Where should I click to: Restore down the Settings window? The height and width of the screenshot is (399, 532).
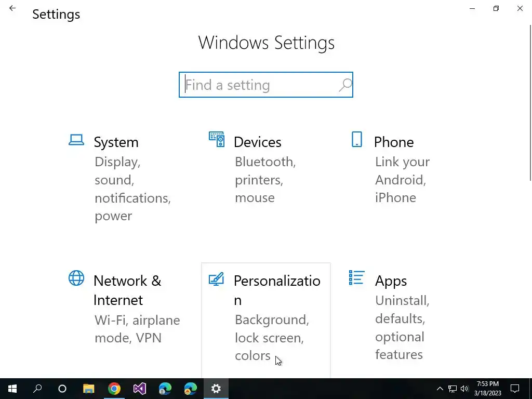pos(496,8)
